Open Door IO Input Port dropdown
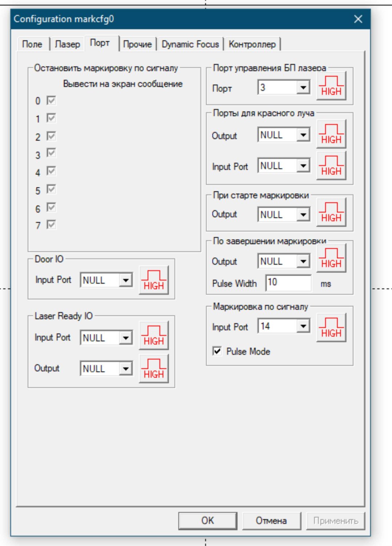The height and width of the screenshot is (546, 392). 125,280
